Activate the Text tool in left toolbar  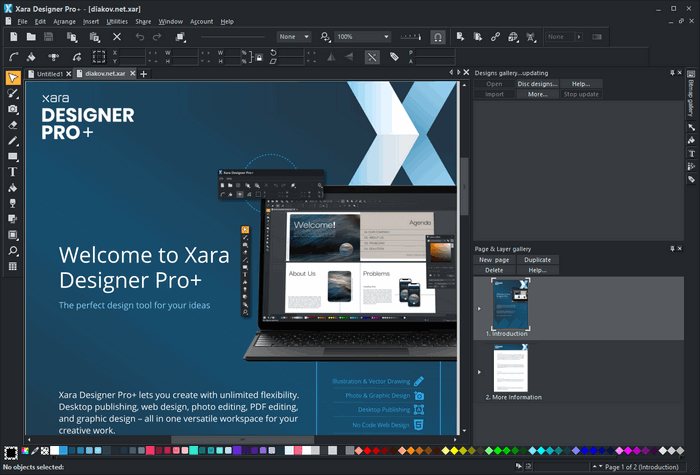[13, 172]
